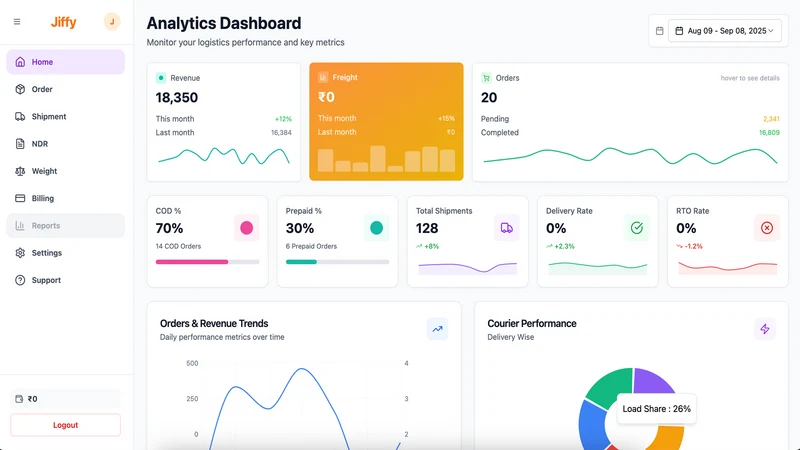Click the Revenue card green icon
800x450 pixels.
click(161, 78)
